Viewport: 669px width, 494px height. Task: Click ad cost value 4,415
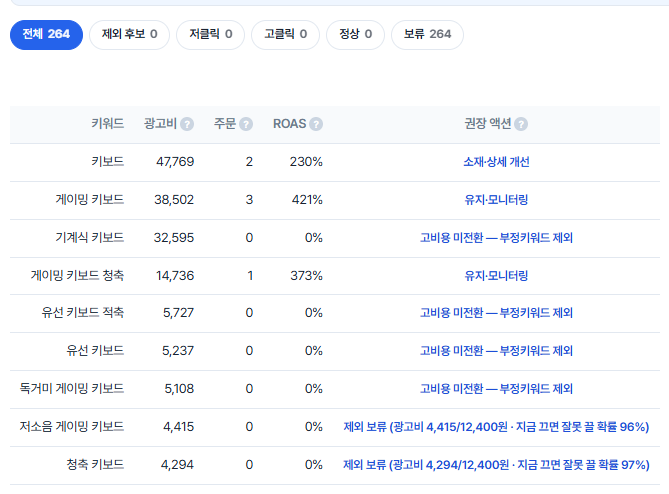click(179, 427)
